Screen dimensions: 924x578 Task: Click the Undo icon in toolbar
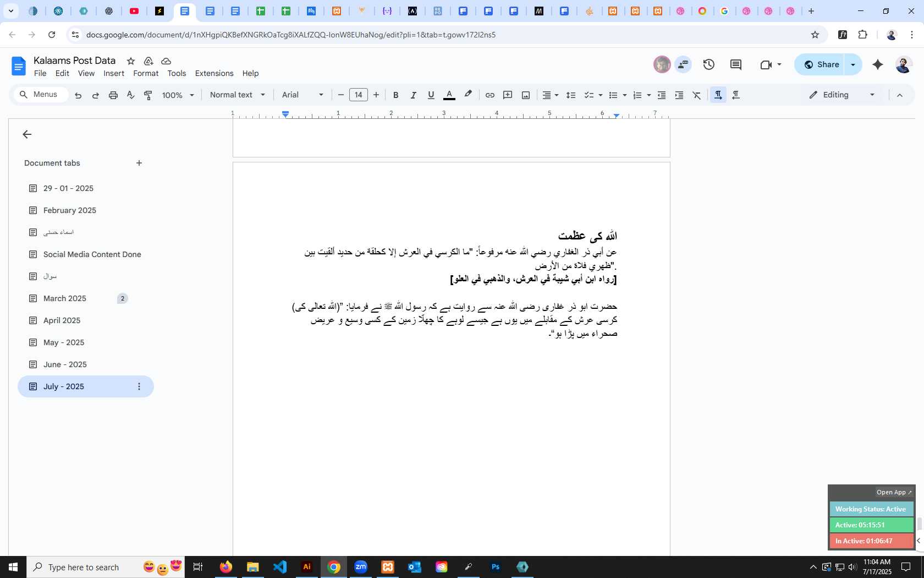(78, 95)
